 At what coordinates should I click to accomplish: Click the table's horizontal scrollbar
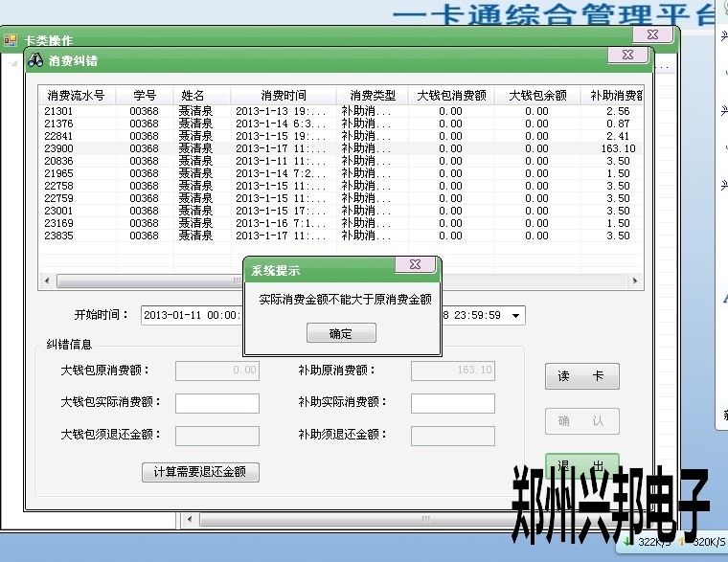pos(144,281)
